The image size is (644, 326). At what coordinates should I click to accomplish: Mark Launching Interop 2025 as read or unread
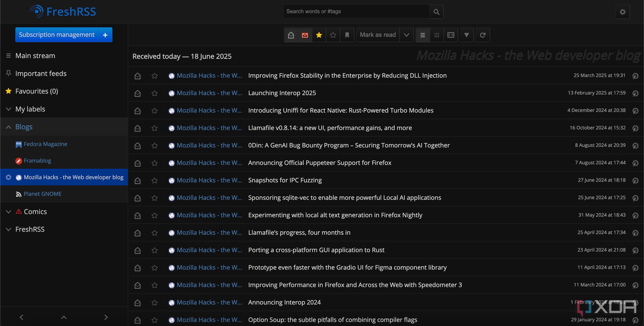click(138, 93)
